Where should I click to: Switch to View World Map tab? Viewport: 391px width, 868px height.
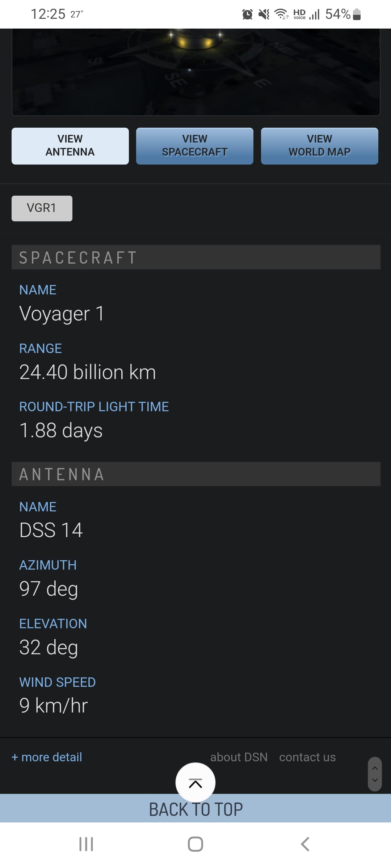320,146
